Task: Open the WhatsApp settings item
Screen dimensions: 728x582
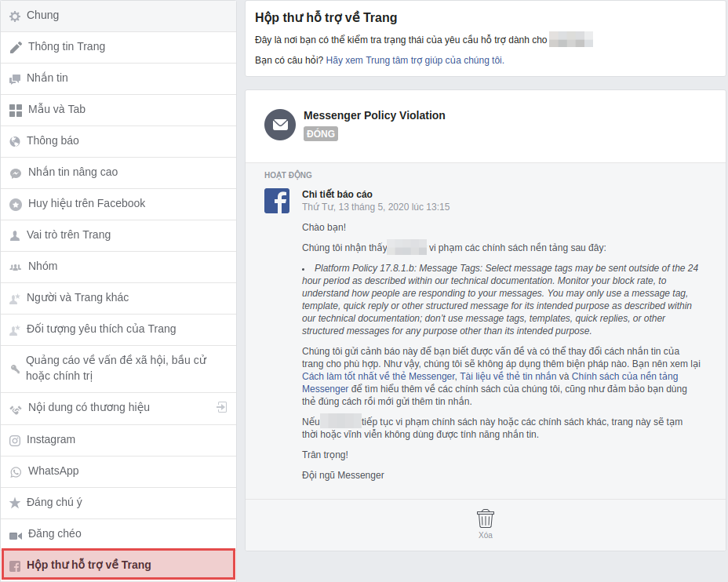Action: 118,472
